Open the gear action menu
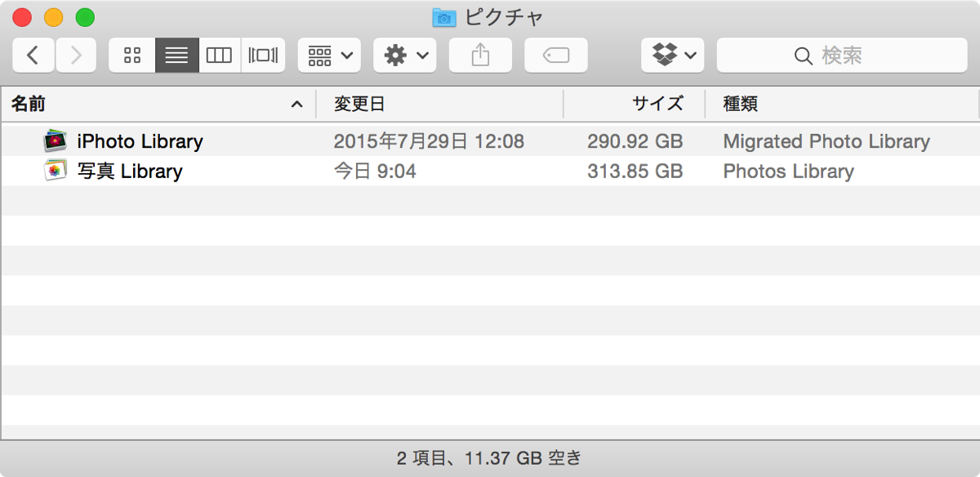The width and height of the screenshot is (980, 477). 405,56
